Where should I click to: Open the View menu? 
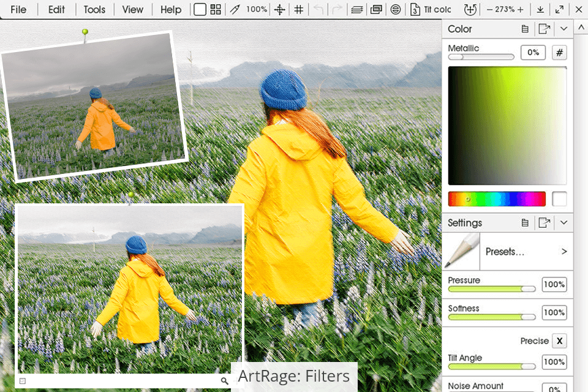[132, 9]
